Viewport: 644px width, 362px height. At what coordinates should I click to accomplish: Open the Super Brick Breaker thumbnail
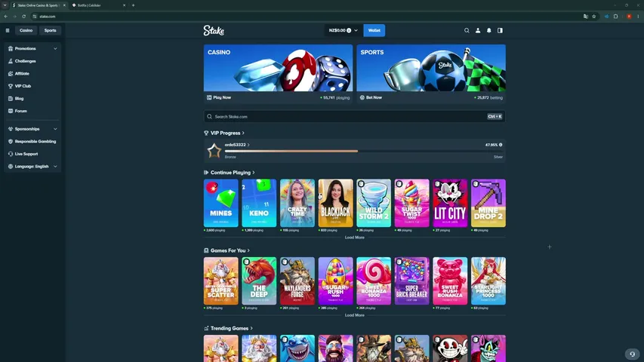[412, 281]
